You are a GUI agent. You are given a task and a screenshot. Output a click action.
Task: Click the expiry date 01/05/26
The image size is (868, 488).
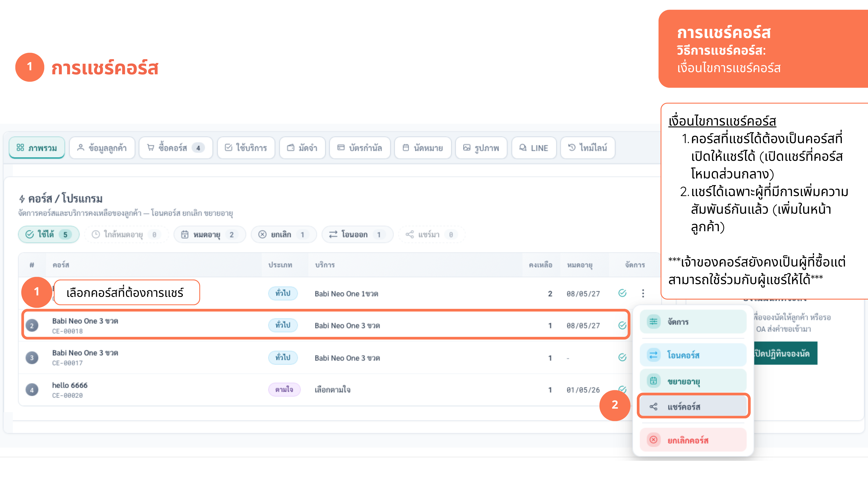pos(583,390)
